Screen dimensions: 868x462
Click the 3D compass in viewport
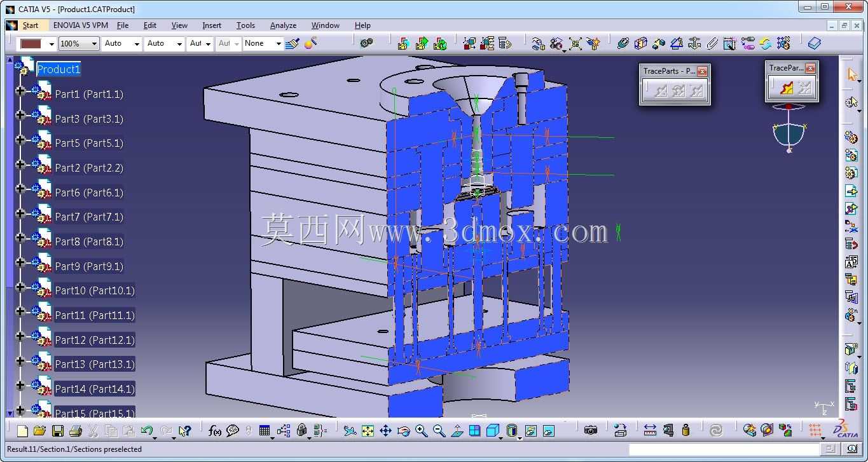click(789, 128)
